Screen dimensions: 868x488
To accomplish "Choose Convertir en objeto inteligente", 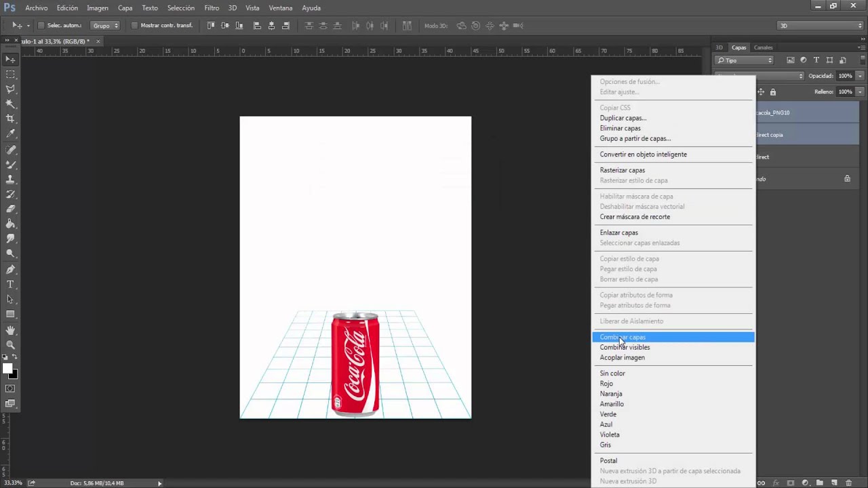I will pos(673,154).
